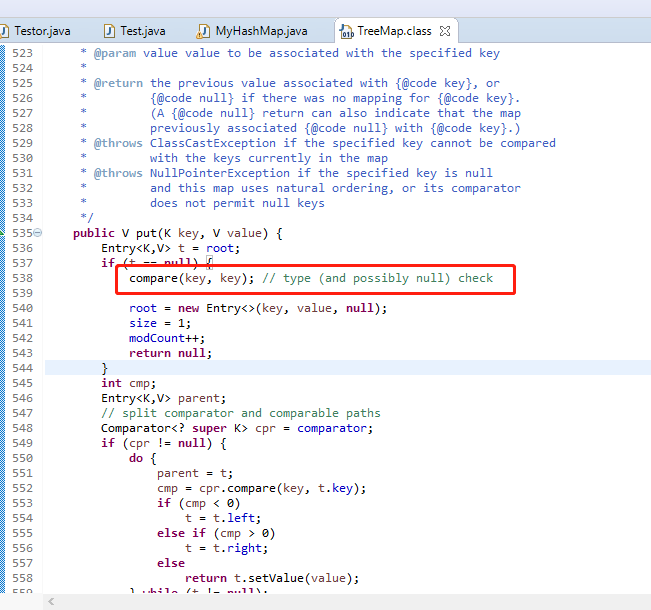Image resolution: width=651 pixels, height=610 pixels.
Task: Click the 'split comparator and comparable paths' comment
Action: click(241, 413)
